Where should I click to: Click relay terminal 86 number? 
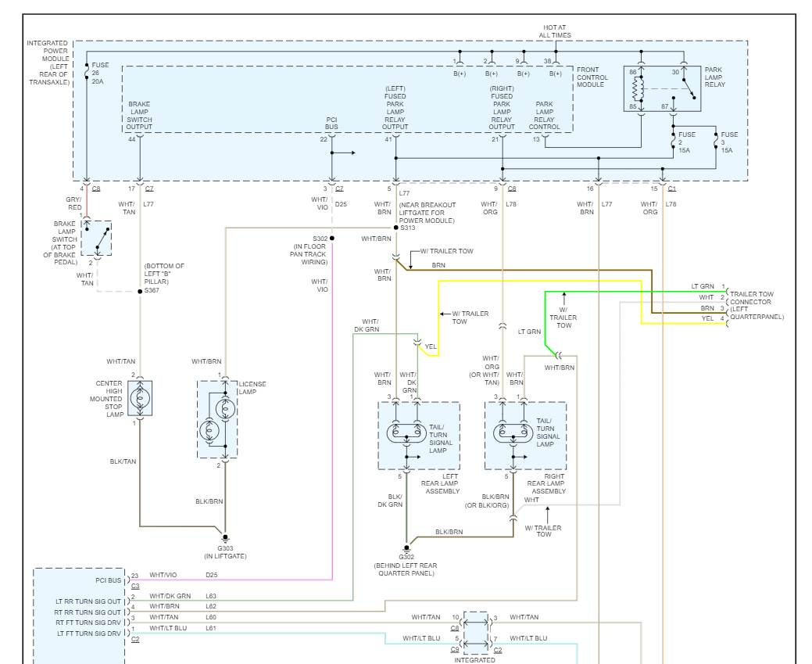(x=633, y=72)
